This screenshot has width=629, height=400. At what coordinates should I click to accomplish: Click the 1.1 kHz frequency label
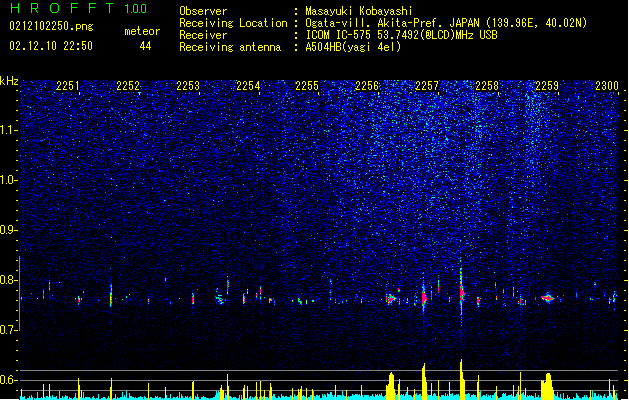point(9,130)
